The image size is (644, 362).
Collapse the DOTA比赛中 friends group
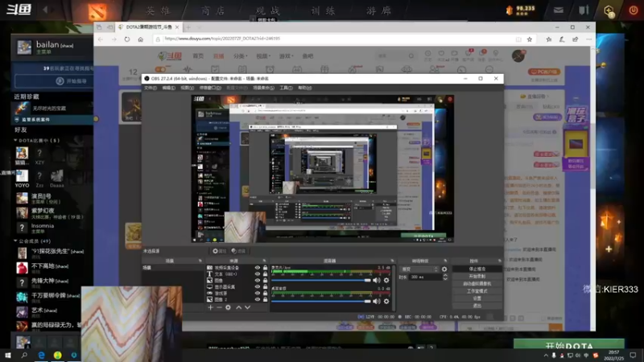click(x=15, y=140)
